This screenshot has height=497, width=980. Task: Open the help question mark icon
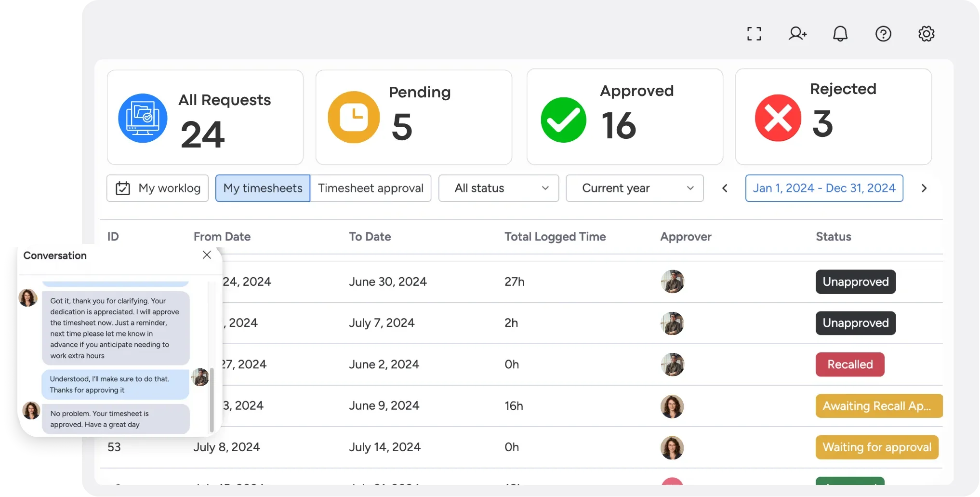[x=883, y=34]
